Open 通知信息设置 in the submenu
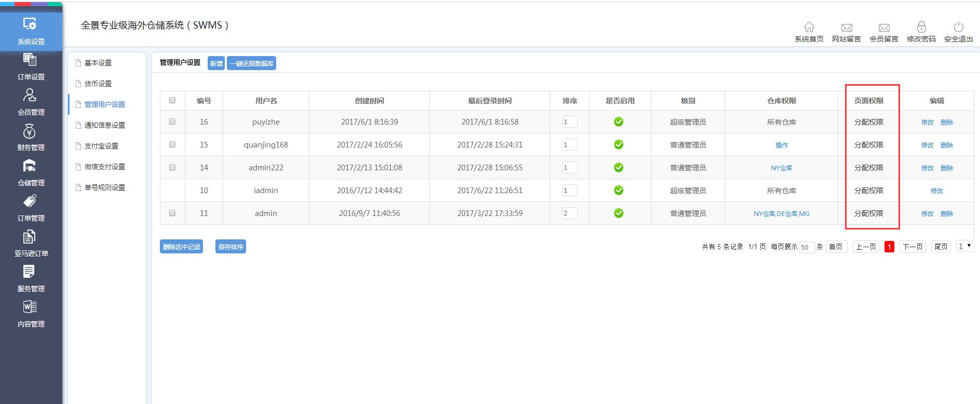The image size is (980, 404). coord(104,125)
